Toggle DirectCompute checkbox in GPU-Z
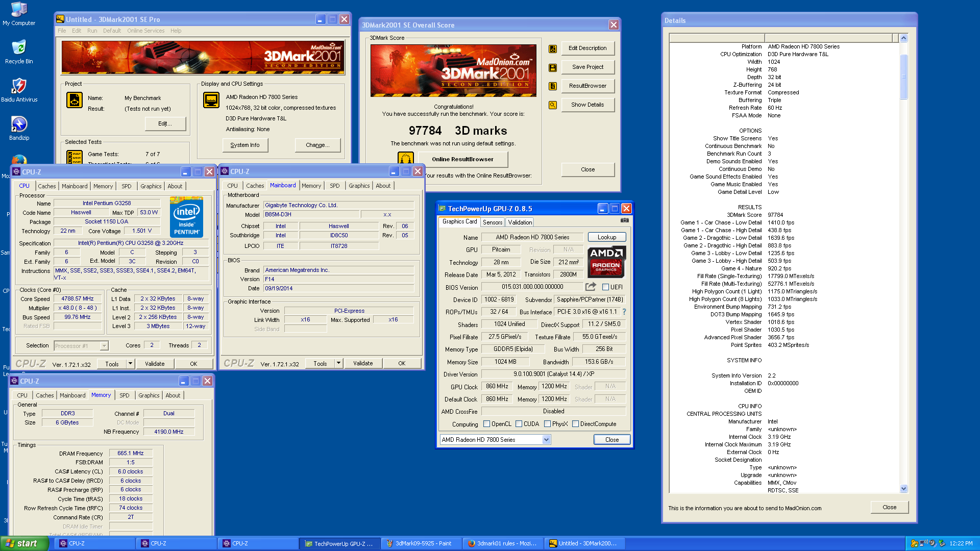 point(575,424)
